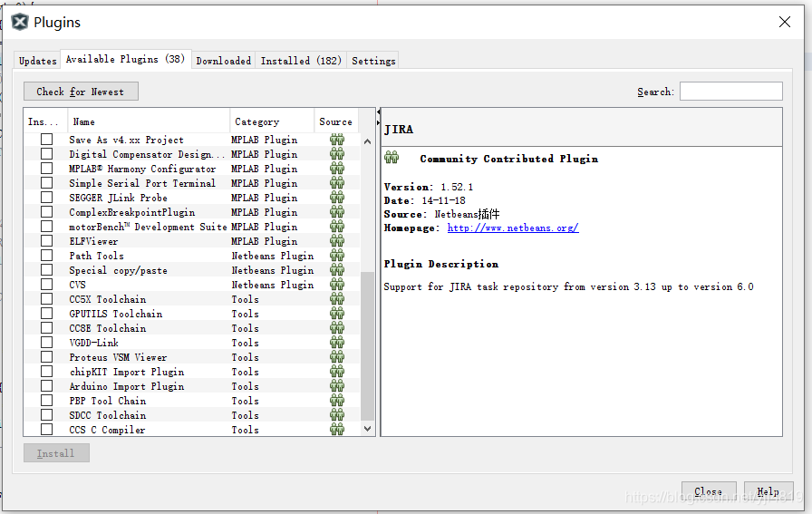Click source icon for chipKIT Import Plugin
The width and height of the screenshot is (812, 514).
click(337, 372)
